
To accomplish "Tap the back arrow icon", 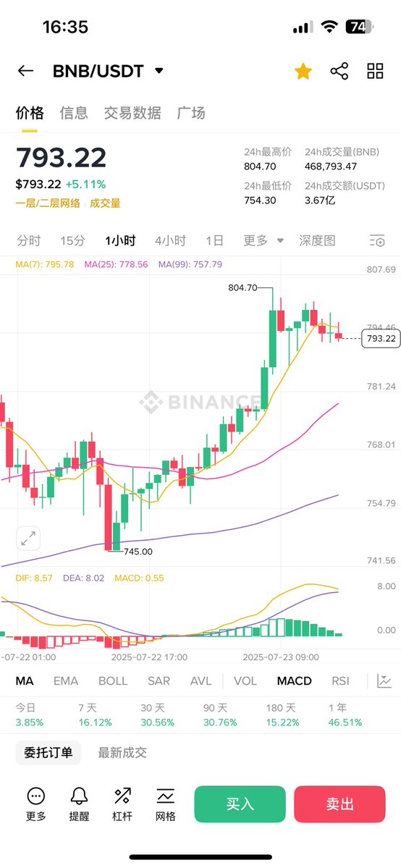I will 25,71.
